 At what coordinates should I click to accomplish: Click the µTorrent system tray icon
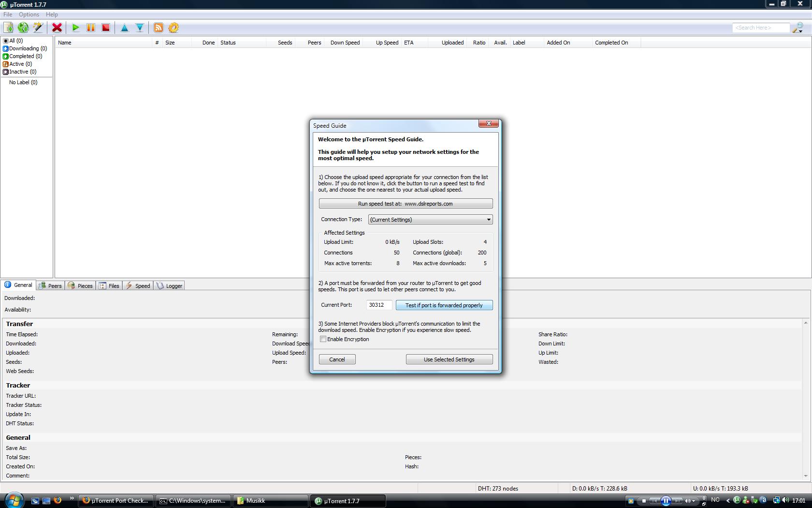[x=737, y=500]
